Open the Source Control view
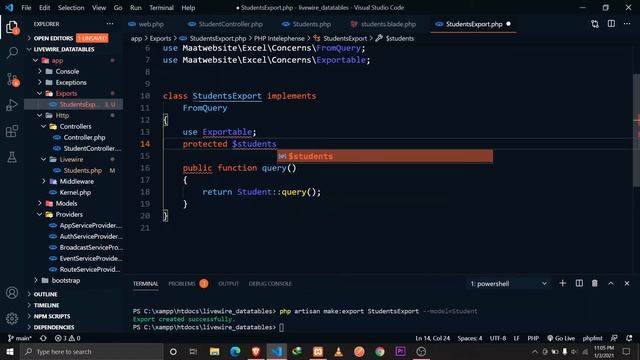 (12, 79)
